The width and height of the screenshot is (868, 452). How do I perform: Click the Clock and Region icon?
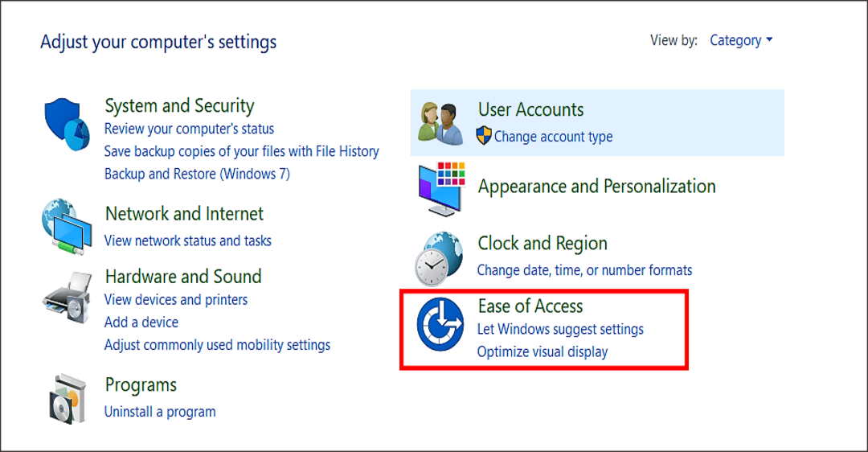440,257
